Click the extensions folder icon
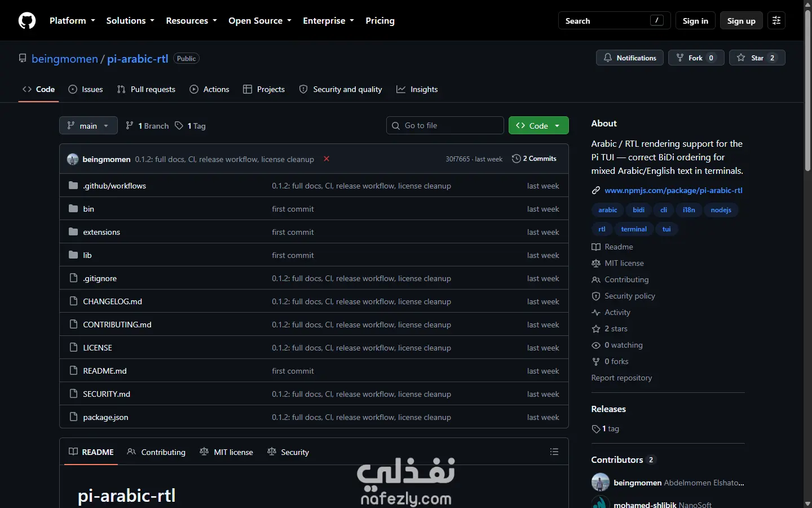The image size is (812, 508). point(73,232)
